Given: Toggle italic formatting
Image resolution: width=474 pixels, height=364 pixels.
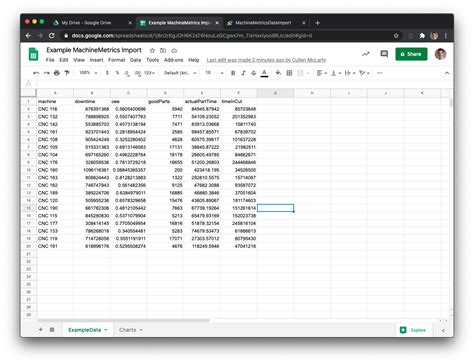Looking at the screenshot, I should click(243, 73).
